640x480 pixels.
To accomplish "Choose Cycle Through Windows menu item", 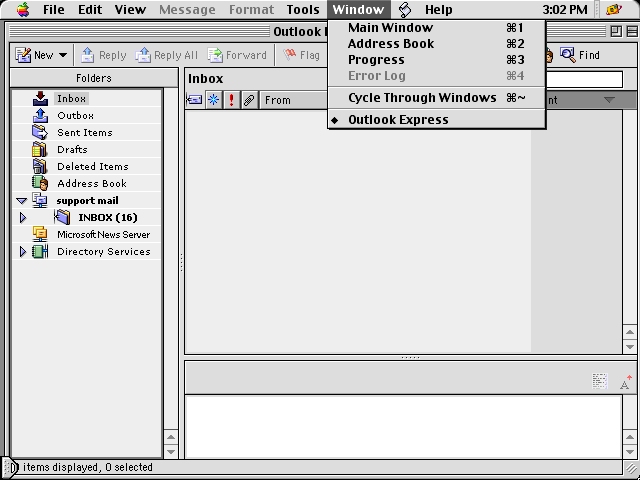I will click(x=436, y=98).
